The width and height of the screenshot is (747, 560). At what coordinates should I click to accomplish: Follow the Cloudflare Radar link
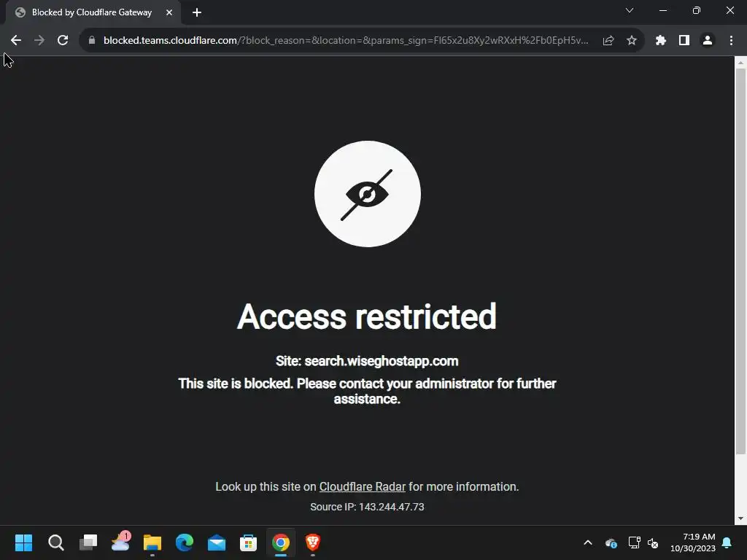(362, 486)
